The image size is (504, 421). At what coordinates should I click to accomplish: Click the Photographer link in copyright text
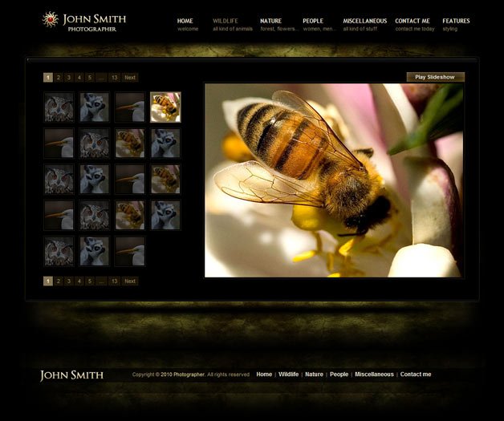click(x=189, y=374)
